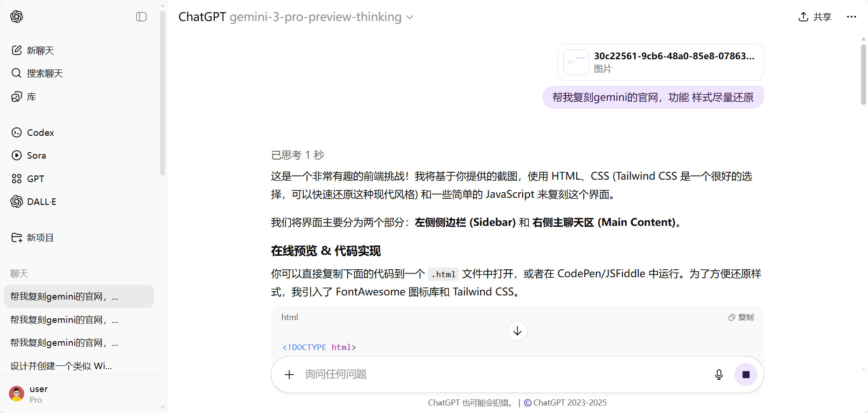Viewport: 868px width, 413px height.
Task: Click the scroll-to-bottom arrow button
Action: 517,331
